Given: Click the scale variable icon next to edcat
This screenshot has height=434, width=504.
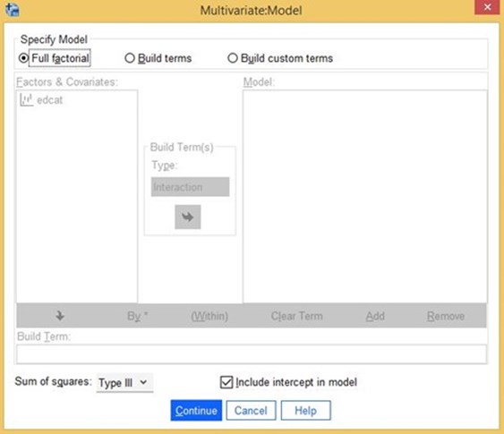Looking at the screenshot, I should 26,100.
